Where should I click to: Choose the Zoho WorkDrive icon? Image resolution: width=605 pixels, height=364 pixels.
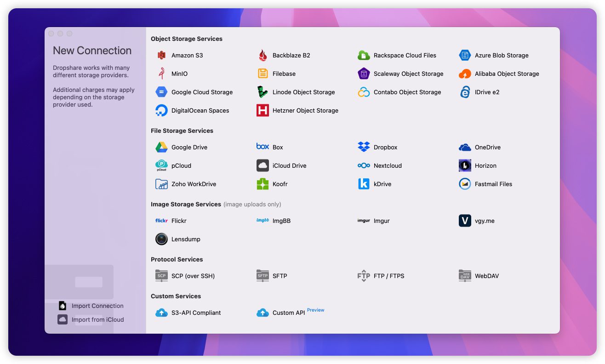tap(161, 184)
